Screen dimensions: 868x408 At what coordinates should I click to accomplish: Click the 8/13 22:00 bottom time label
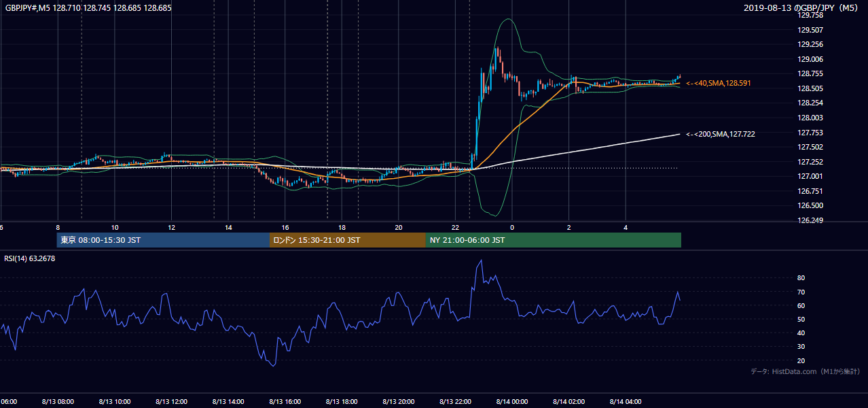click(454, 401)
